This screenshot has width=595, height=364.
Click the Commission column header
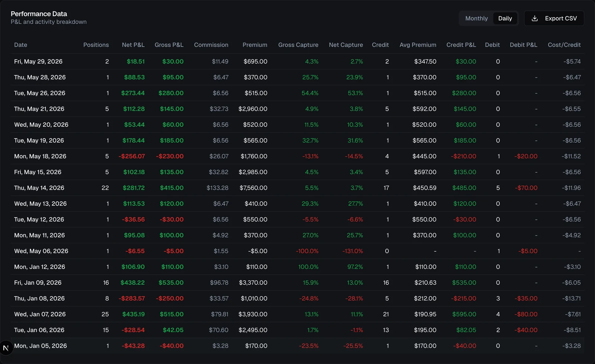tap(211, 45)
